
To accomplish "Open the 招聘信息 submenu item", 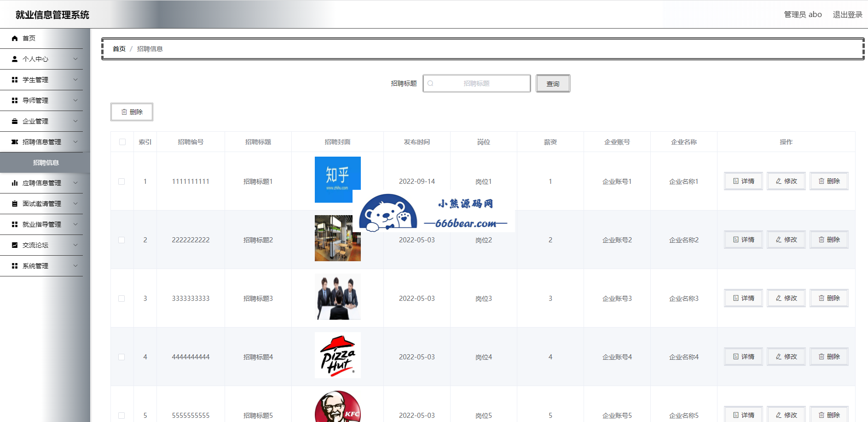I will (x=46, y=163).
